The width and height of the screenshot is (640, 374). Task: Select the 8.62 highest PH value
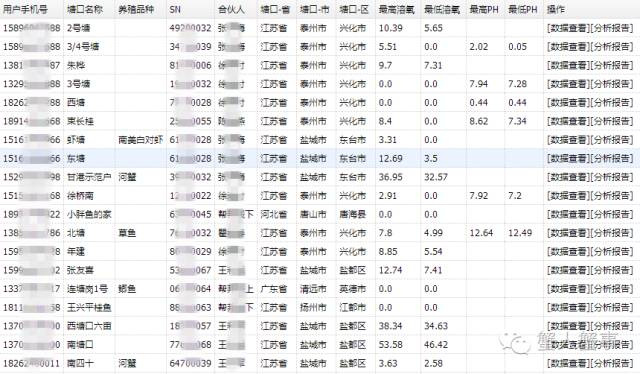pos(478,121)
